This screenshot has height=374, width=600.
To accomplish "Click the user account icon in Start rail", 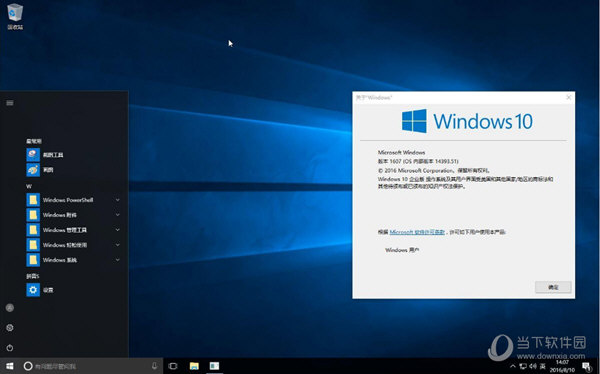I will (10, 308).
